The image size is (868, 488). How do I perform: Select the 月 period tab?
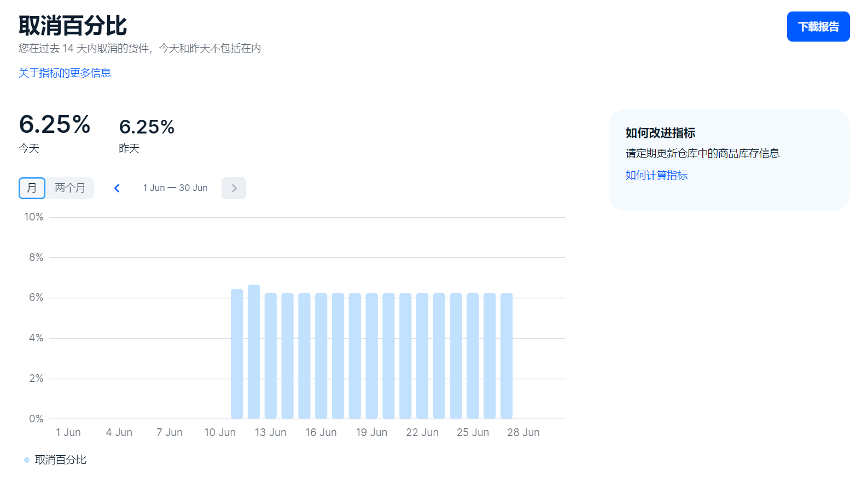pos(32,188)
